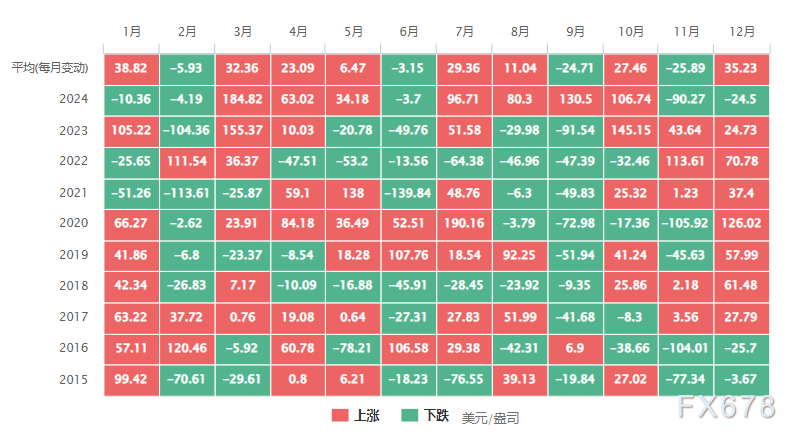Viewport: 806px width, 442px height.
Task: Select the 12月 column header
Action: pos(741,31)
